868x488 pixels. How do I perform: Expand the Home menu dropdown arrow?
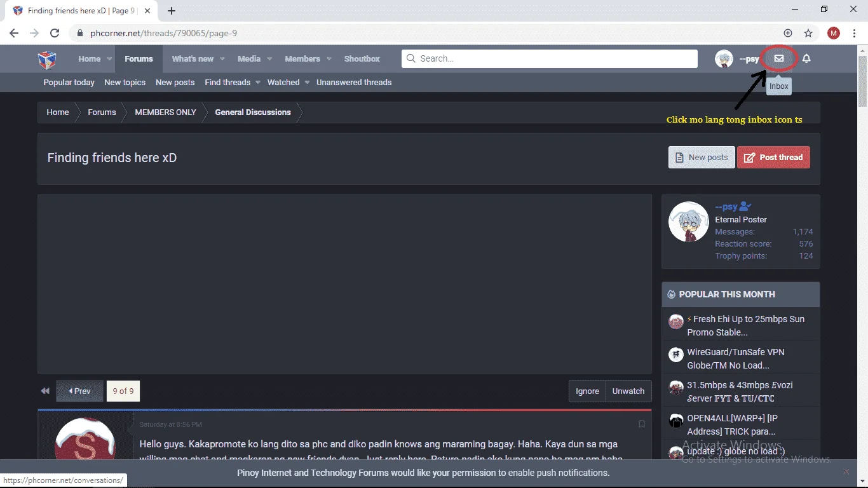coord(109,59)
